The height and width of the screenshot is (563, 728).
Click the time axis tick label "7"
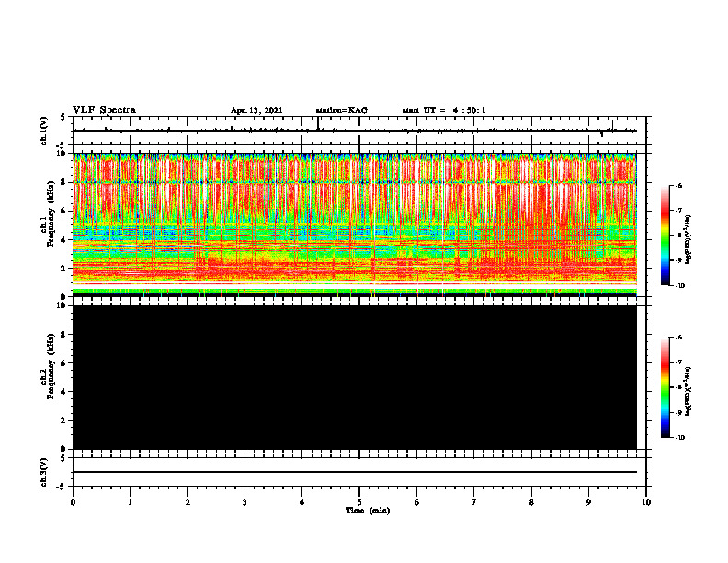[474, 502]
